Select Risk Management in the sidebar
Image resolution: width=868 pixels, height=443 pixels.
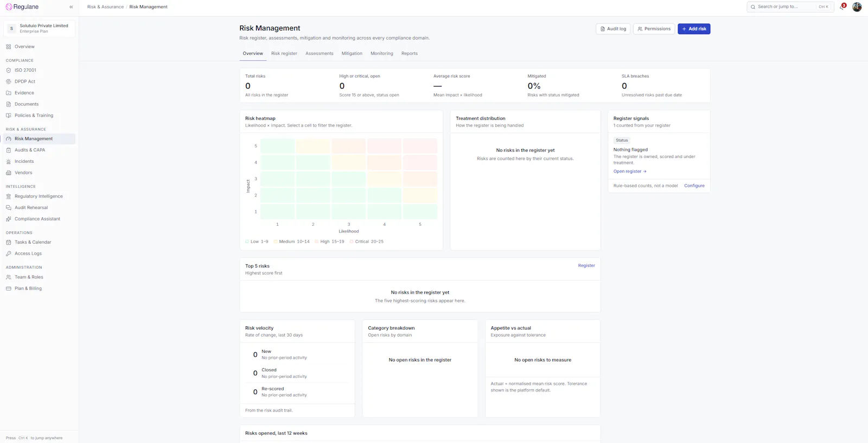click(x=38, y=139)
